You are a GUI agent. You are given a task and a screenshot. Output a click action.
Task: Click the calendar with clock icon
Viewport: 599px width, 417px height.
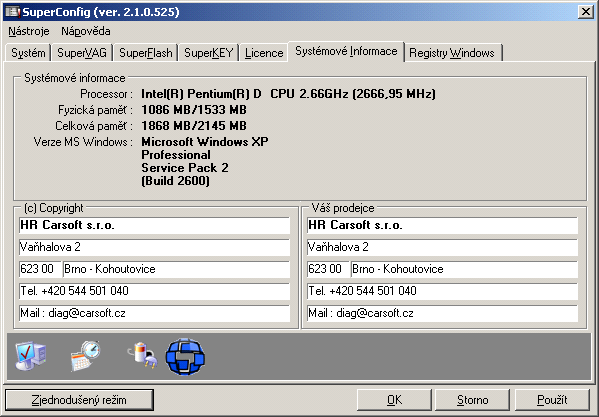coord(86,356)
